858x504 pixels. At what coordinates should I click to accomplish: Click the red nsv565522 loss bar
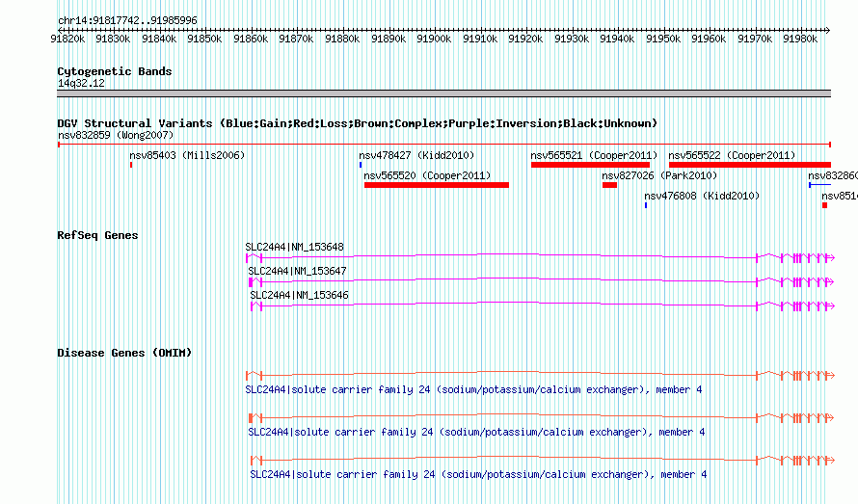(x=750, y=165)
